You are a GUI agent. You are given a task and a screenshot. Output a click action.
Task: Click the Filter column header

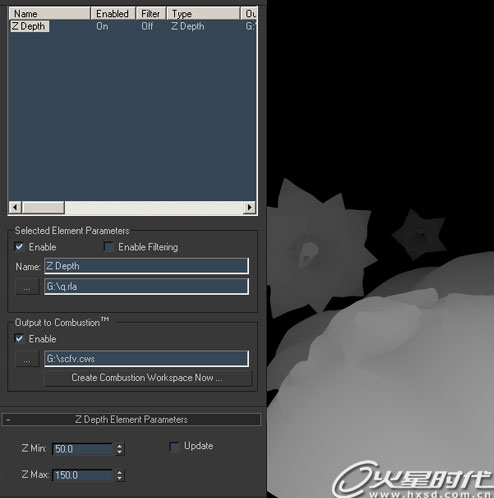coord(151,14)
